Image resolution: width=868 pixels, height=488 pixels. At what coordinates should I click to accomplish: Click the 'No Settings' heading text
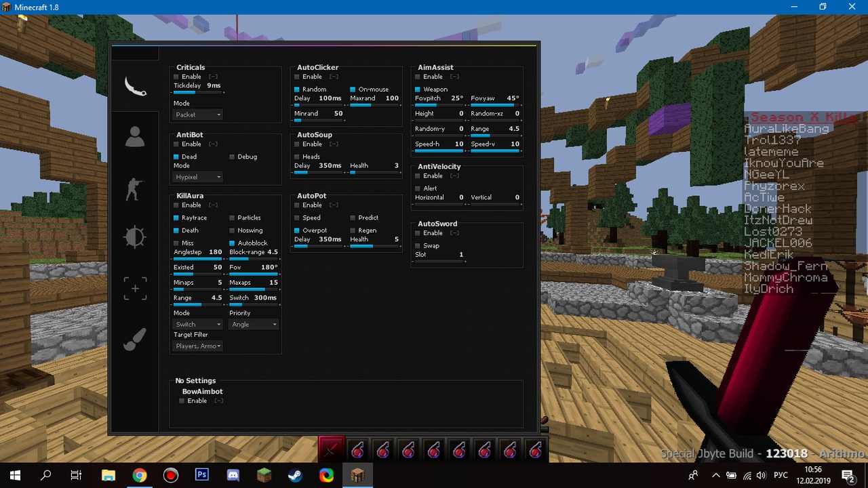pyautogui.click(x=195, y=381)
